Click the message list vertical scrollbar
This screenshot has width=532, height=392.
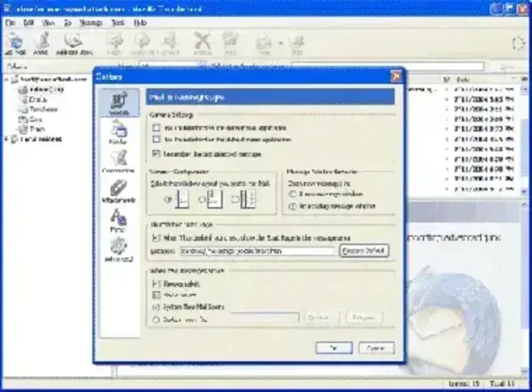coord(524,139)
